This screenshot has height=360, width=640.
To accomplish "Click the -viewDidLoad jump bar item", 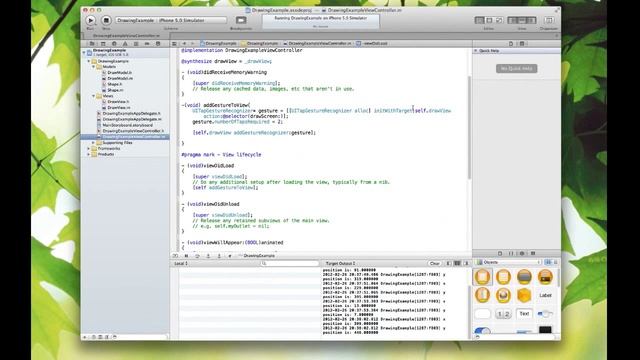I will click(372, 43).
